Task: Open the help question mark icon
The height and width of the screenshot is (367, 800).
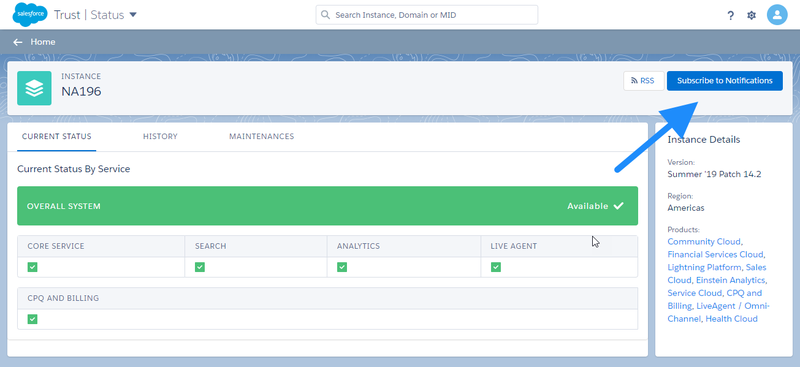Action: pos(731,15)
